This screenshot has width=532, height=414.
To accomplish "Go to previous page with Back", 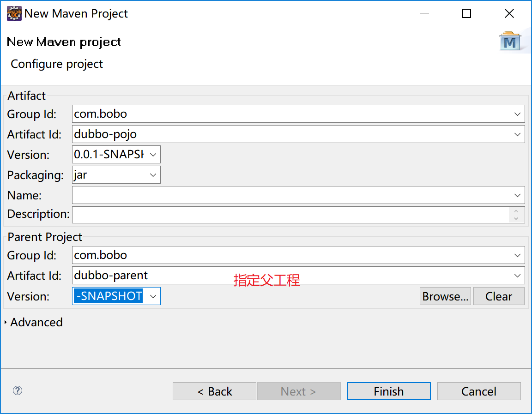I will (x=214, y=391).
